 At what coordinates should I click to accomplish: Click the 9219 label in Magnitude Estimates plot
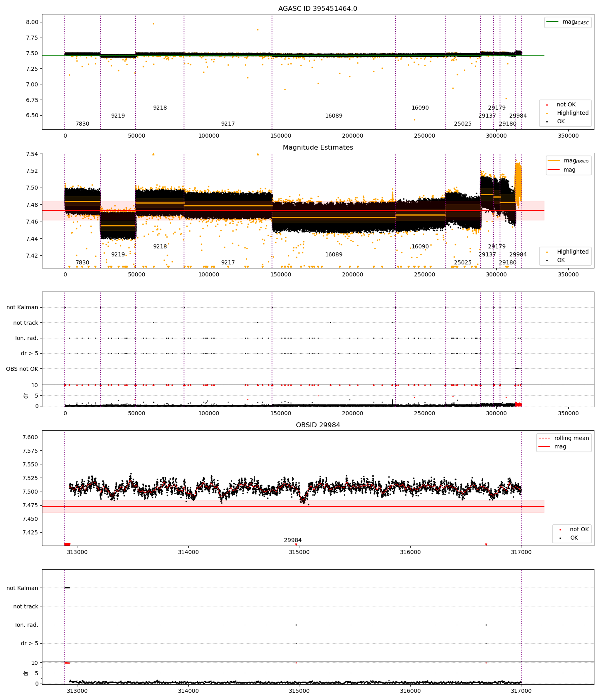pos(118,255)
